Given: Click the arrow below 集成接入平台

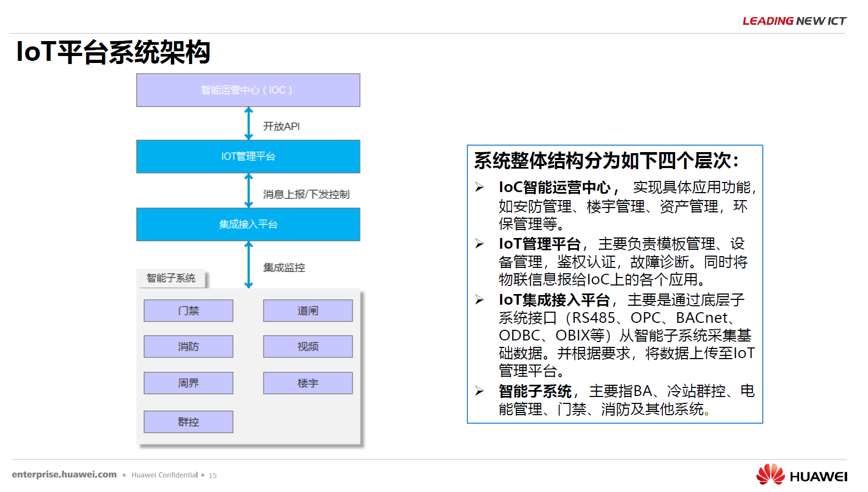Looking at the screenshot, I should pyautogui.click(x=248, y=265).
